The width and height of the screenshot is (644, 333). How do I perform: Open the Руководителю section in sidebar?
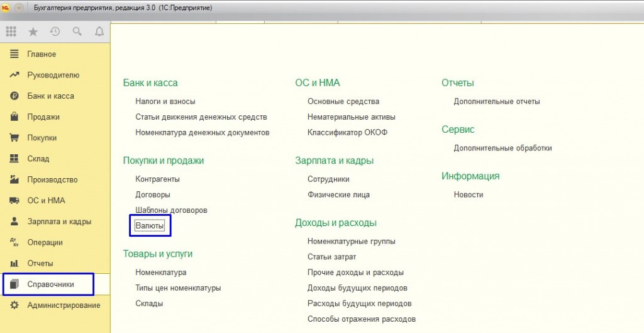coord(53,75)
